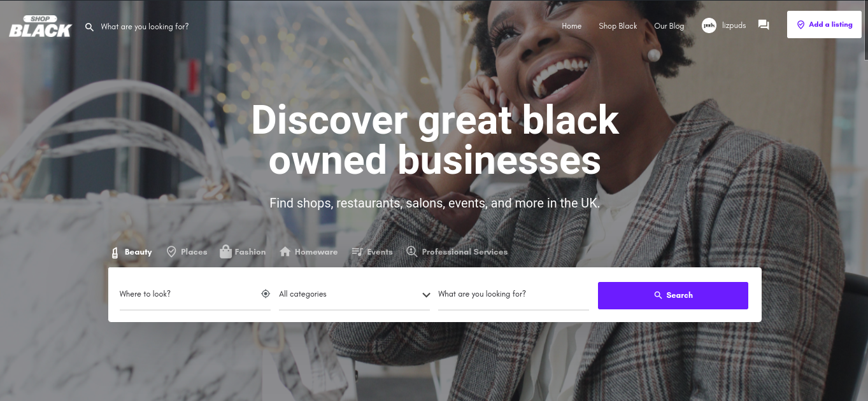This screenshot has width=868, height=401.
Task: Select the Beauty lipstick icon
Action: pos(115,252)
